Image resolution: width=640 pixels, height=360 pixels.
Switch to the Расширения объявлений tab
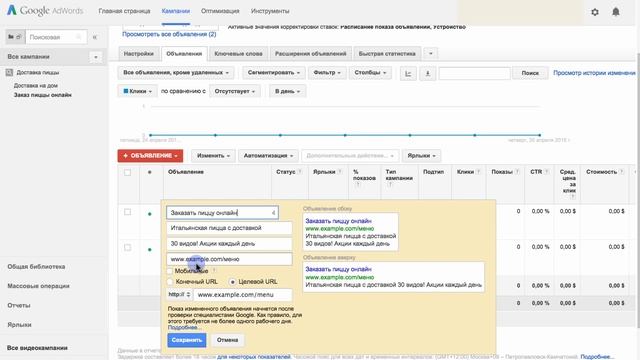pos(310,53)
